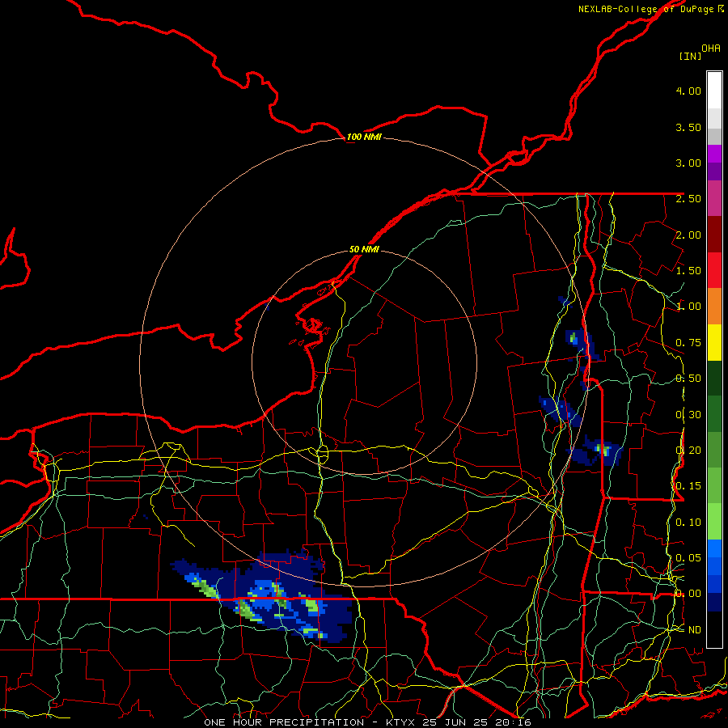This screenshot has width=728, height=728.
Task: Click the navy blue legend swatch
Action: pos(714,602)
